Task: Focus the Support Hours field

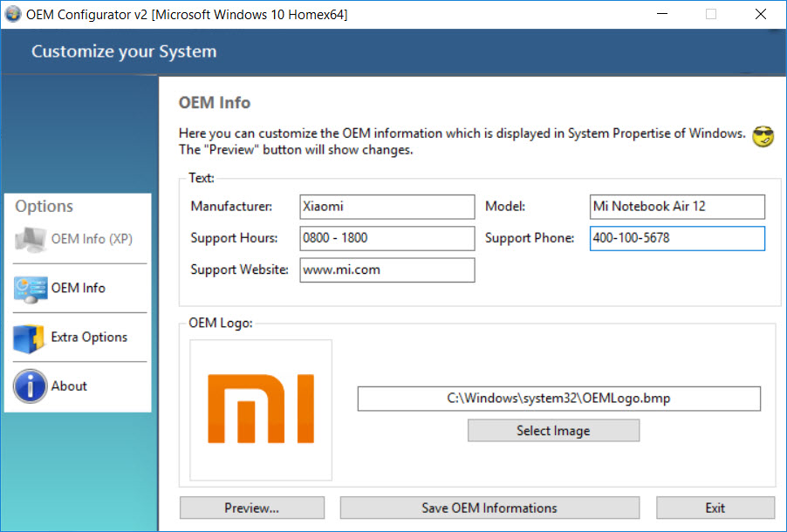Action: (387, 238)
